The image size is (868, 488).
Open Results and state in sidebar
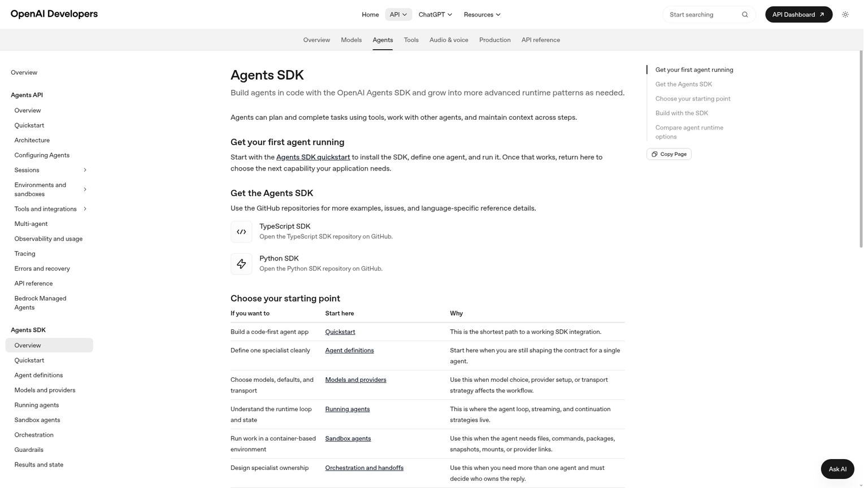click(x=39, y=465)
